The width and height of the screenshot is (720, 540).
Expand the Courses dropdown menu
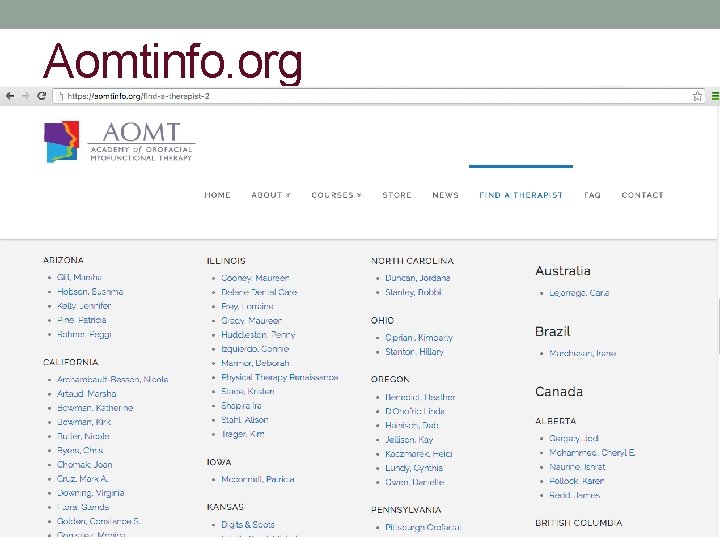[x=336, y=195]
